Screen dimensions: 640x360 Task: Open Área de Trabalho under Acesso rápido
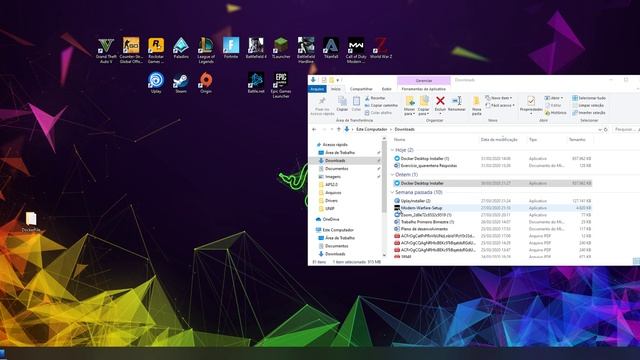pos(340,153)
